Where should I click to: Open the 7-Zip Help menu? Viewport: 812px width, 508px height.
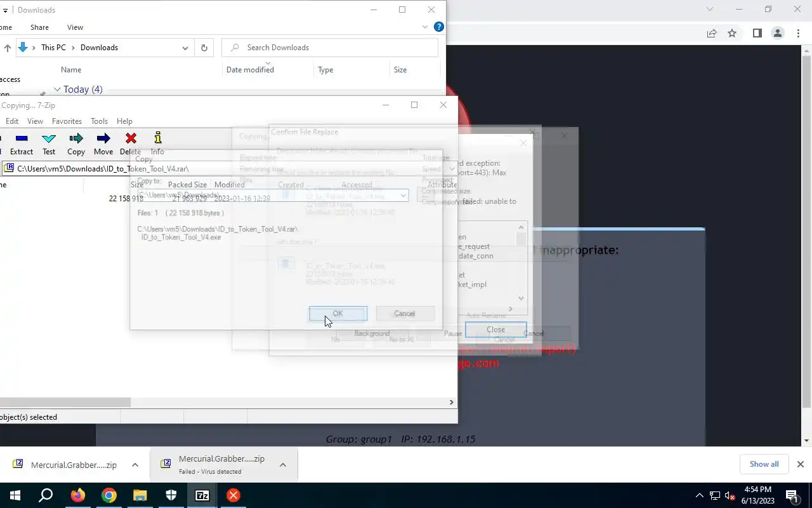[124, 121]
